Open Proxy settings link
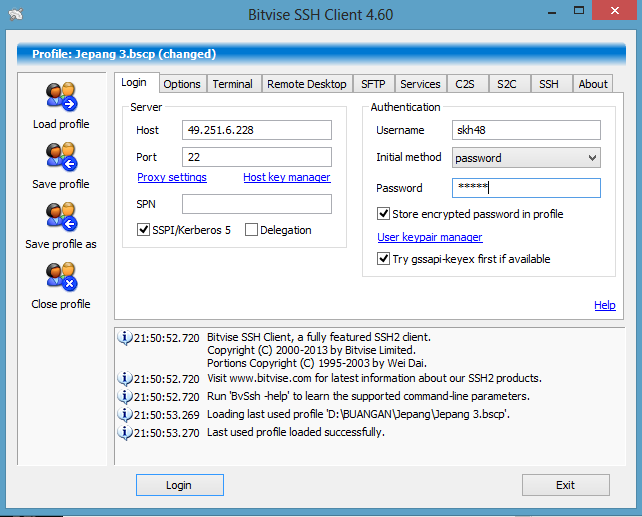The height and width of the screenshot is (517, 642). 172,177
